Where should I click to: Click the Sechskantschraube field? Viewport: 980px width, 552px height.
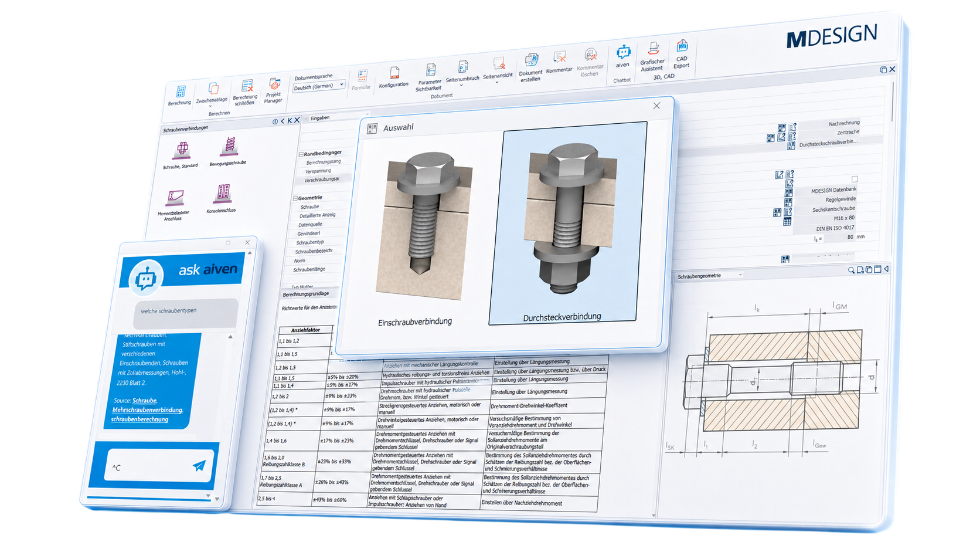coord(825,209)
